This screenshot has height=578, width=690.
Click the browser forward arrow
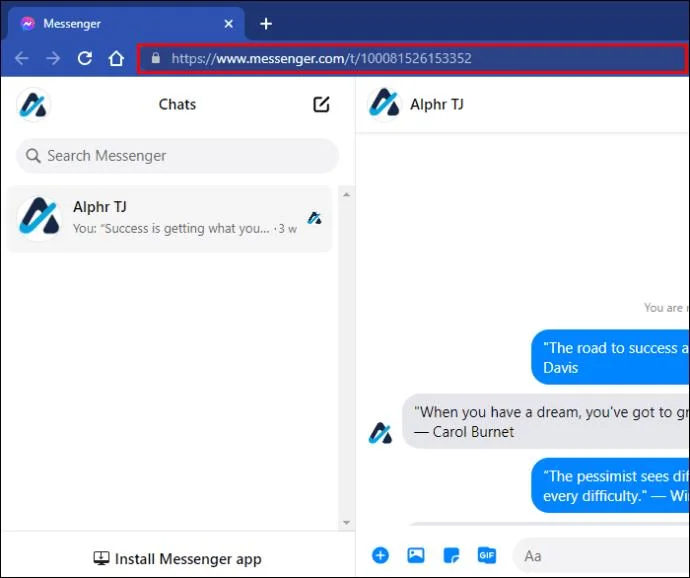coord(53,58)
